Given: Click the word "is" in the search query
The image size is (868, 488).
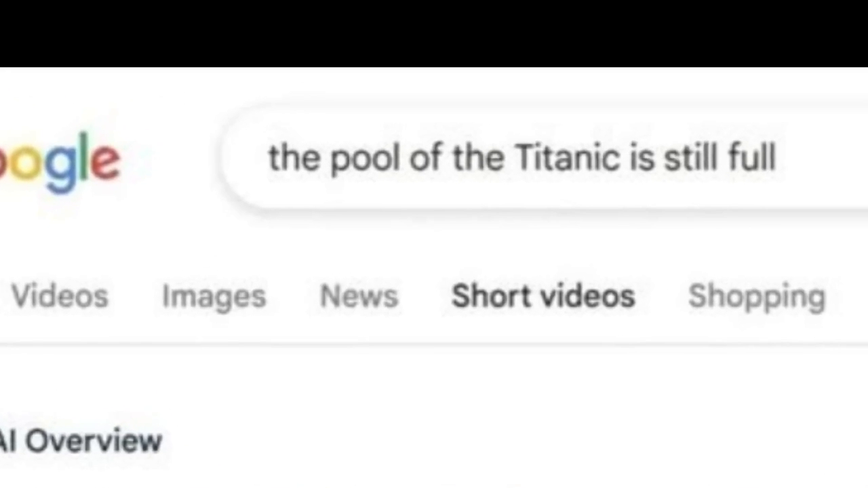Looking at the screenshot, I should 641,158.
